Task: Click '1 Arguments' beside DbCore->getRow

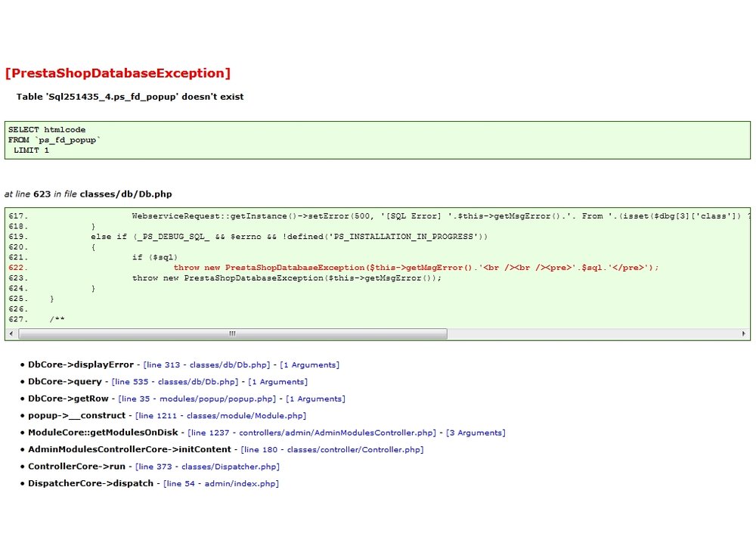Action: coord(316,399)
